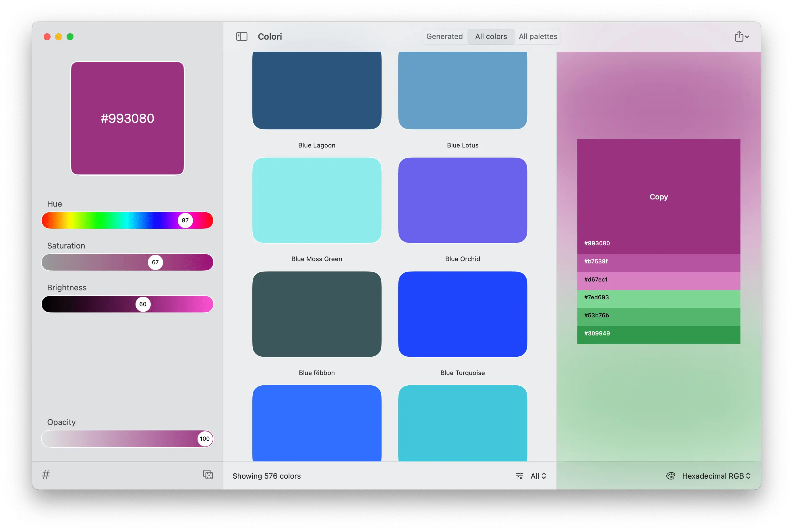The height and width of the screenshot is (532, 793).
Task: Switch to the All palettes tab
Action: tap(537, 36)
